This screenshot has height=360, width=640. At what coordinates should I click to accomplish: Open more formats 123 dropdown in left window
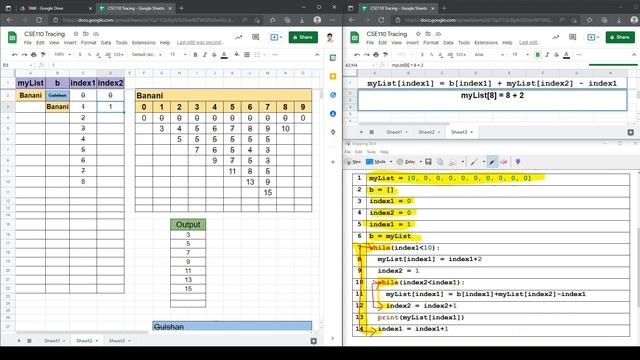[x=118, y=54]
